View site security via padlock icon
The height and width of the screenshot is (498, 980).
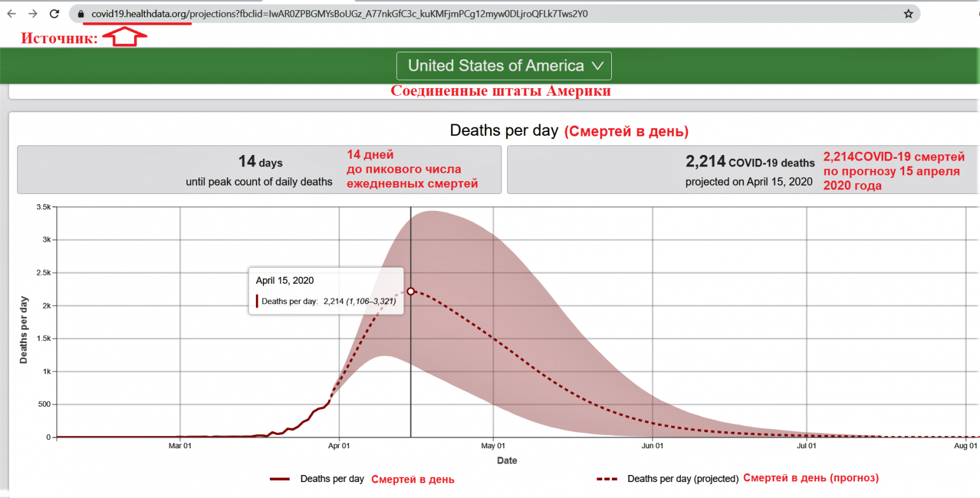point(80,13)
